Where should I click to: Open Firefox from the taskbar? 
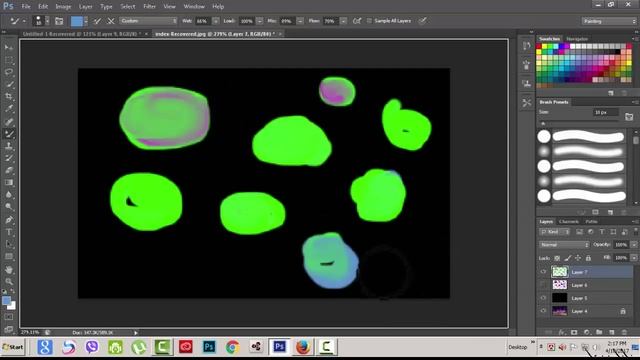pos(303,347)
